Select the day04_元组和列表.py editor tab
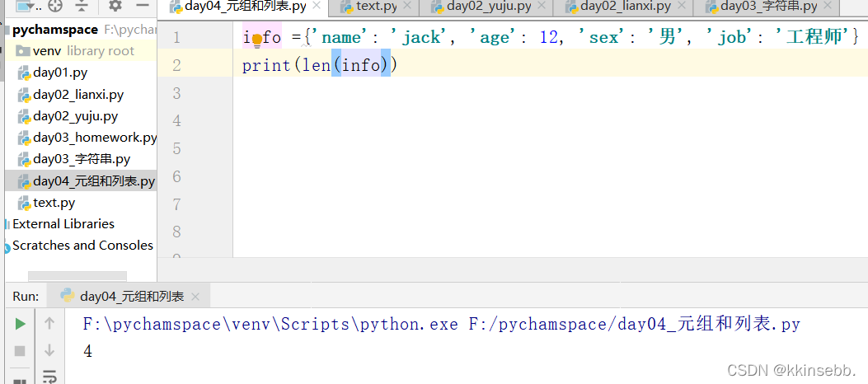Image resolution: width=868 pixels, height=384 pixels. tap(245, 7)
